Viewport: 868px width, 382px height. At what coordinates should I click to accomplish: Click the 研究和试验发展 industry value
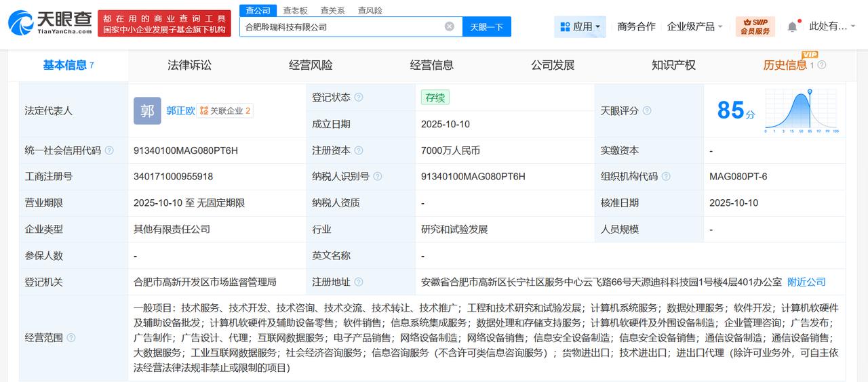pyautogui.click(x=454, y=229)
